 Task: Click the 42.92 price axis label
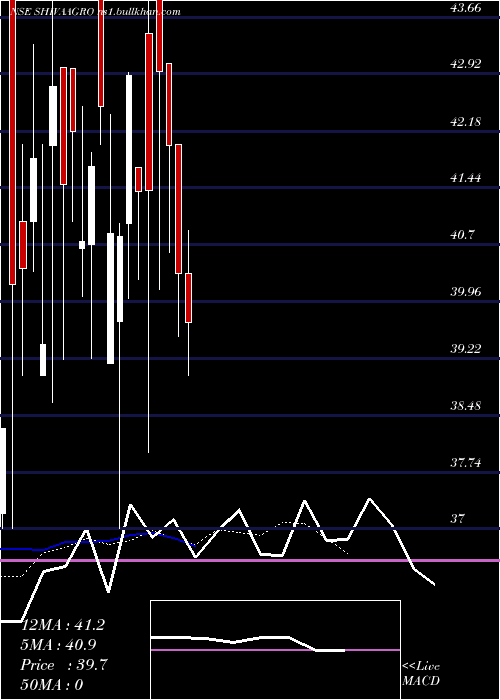coord(466,64)
